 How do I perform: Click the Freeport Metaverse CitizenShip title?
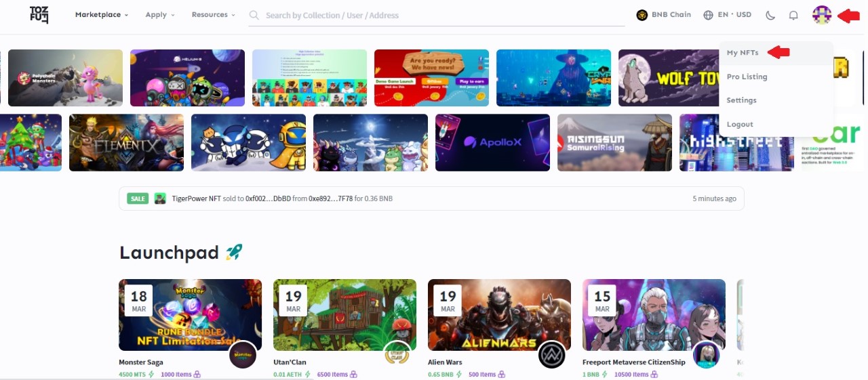(x=634, y=362)
